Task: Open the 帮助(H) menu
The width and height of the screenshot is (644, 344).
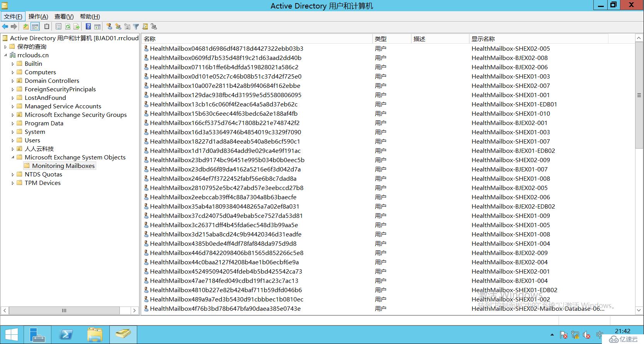Action: pos(90,16)
